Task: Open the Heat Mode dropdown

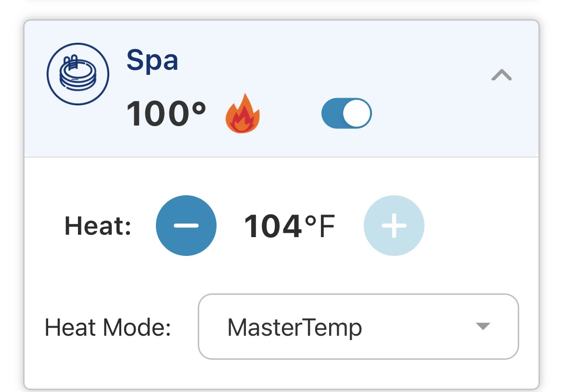Action: coord(358,326)
